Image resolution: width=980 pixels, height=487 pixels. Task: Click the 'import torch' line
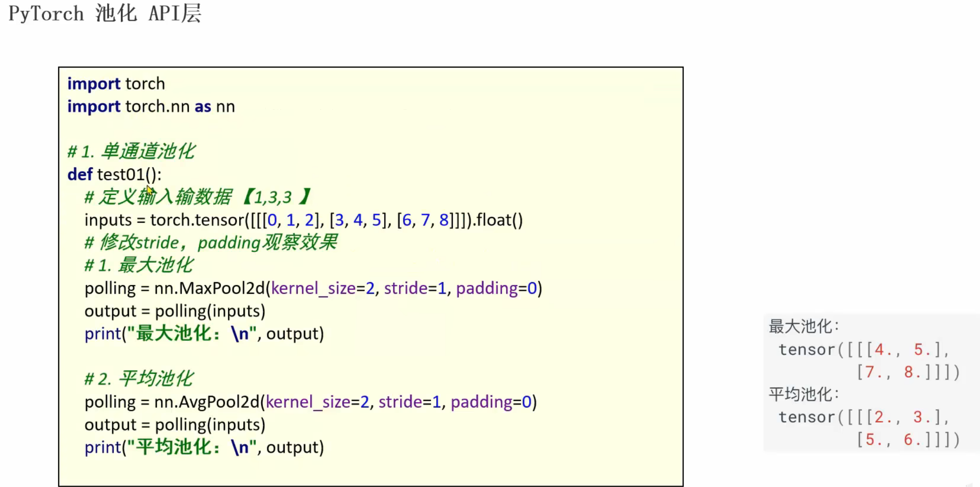tap(116, 84)
